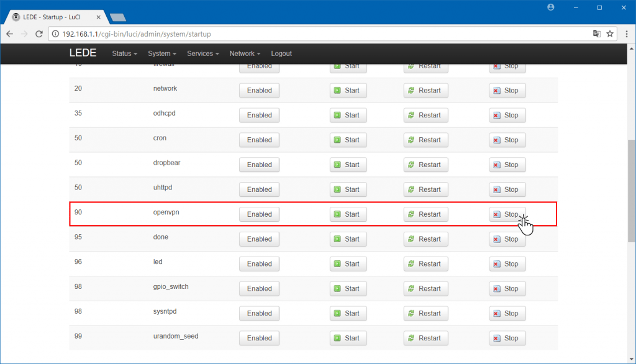Select the Status menu item
The width and height of the screenshot is (636, 364).
(124, 53)
